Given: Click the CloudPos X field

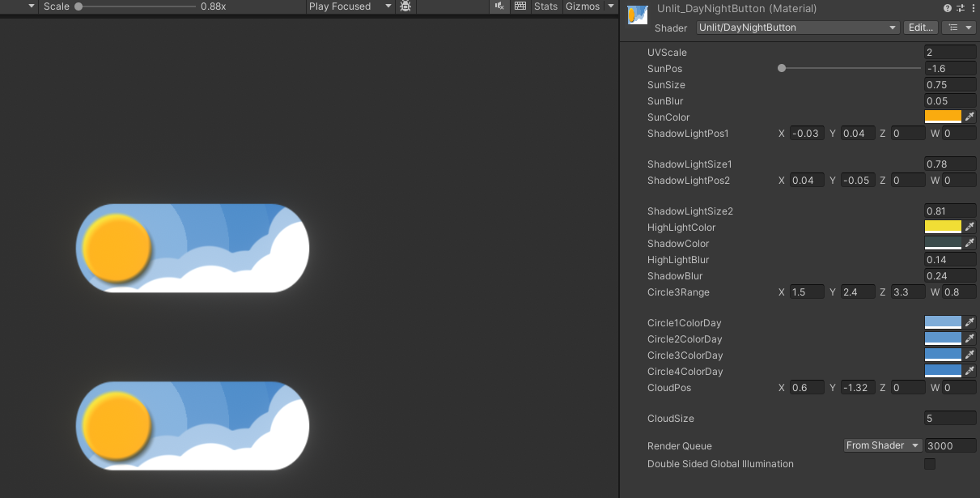Looking at the screenshot, I should coord(807,387).
